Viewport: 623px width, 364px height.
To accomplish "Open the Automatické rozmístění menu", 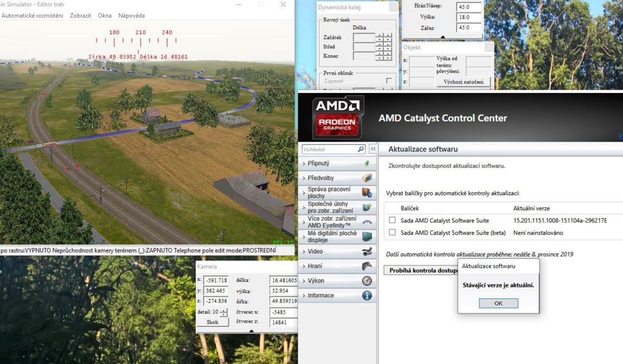I will point(32,15).
